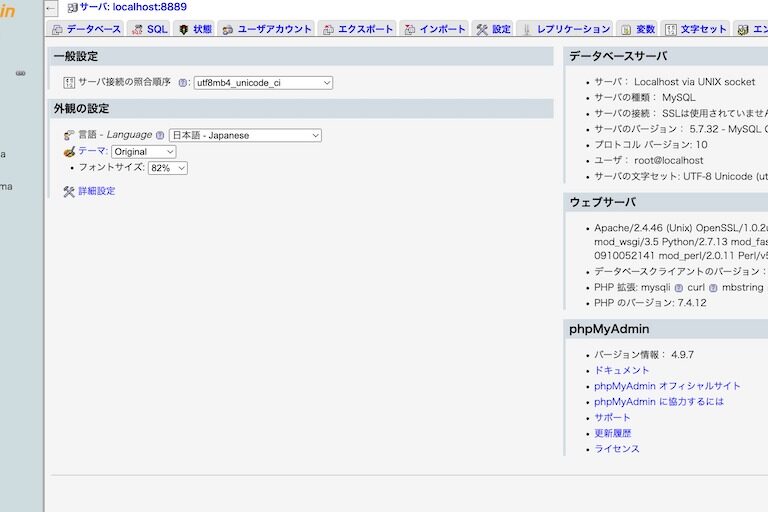The image size is (768, 512).
Task: Switch to the 状態 tab
Action: coord(194,29)
